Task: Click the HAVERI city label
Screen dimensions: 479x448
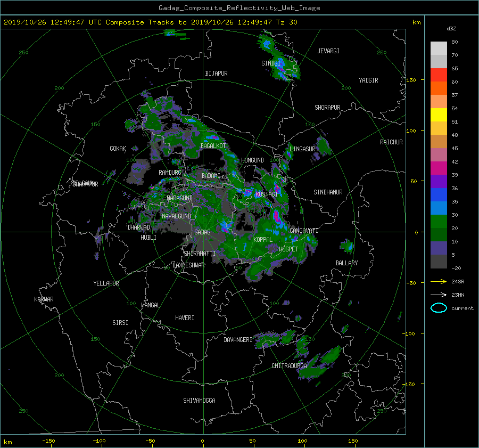Action: (x=185, y=318)
